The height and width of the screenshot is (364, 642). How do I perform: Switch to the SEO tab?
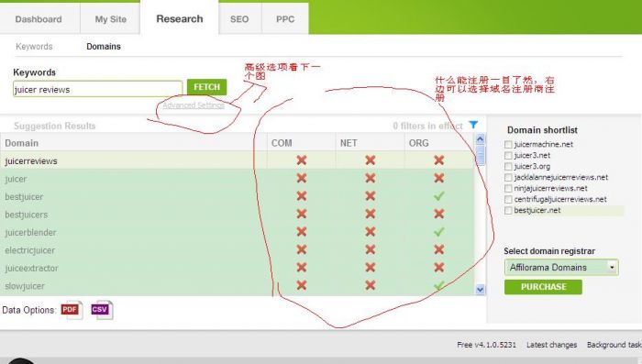(239, 19)
